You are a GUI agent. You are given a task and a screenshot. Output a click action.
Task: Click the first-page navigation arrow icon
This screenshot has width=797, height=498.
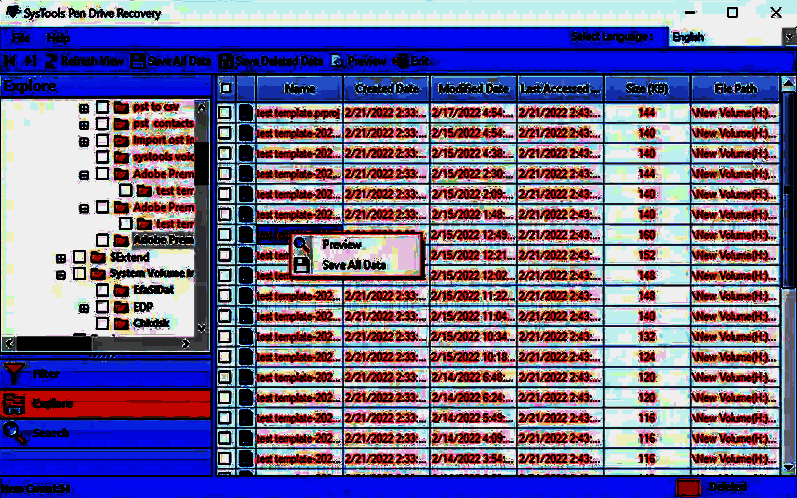point(10,61)
